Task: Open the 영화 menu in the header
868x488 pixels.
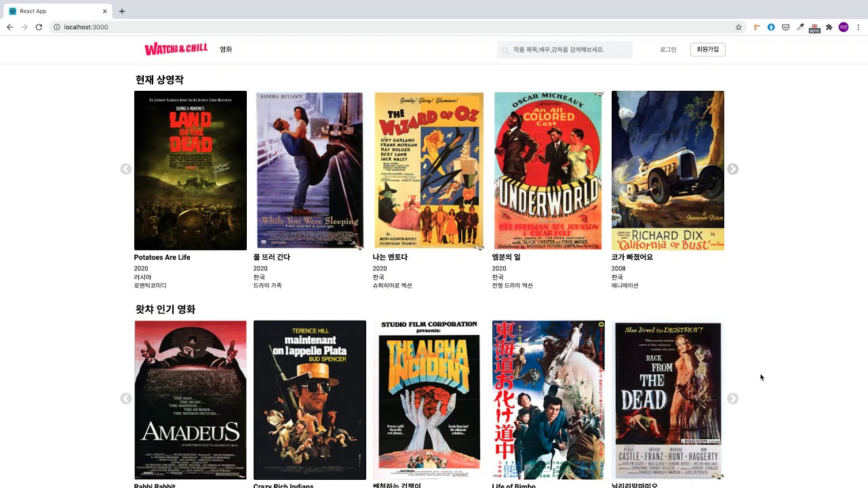Action: tap(226, 49)
